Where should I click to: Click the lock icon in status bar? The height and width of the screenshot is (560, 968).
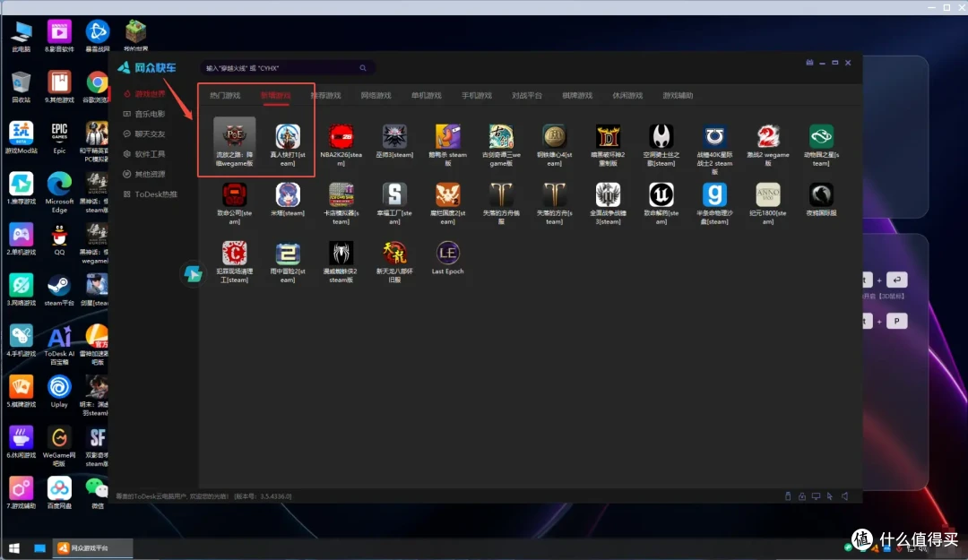[802, 496]
